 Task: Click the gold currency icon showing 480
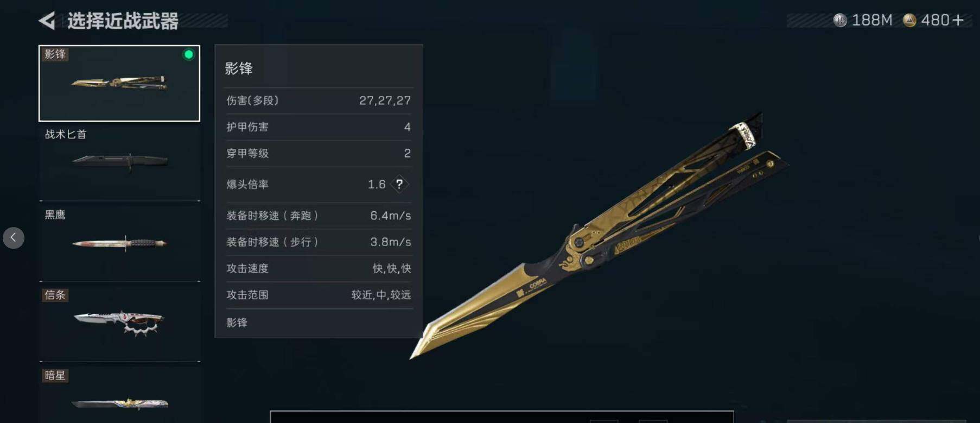tap(909, 21)
